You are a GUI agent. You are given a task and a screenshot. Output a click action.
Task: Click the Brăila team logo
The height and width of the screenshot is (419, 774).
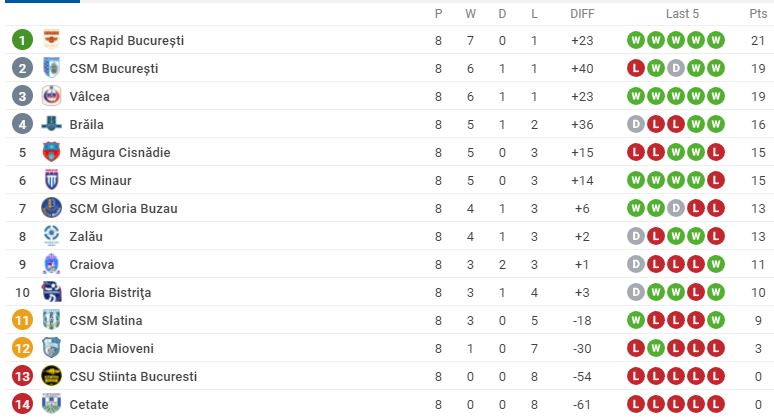pos(51,124)
